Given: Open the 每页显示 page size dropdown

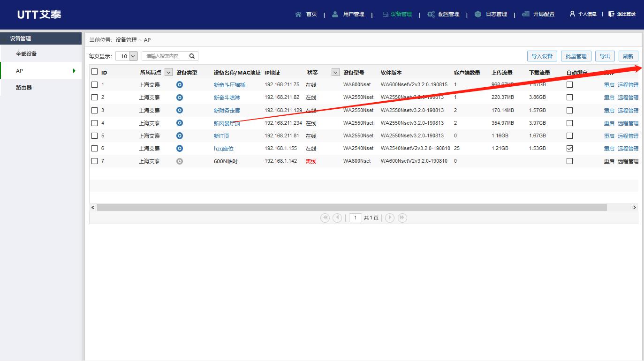Looking at the screenshot, I should (x=127, y=56).
